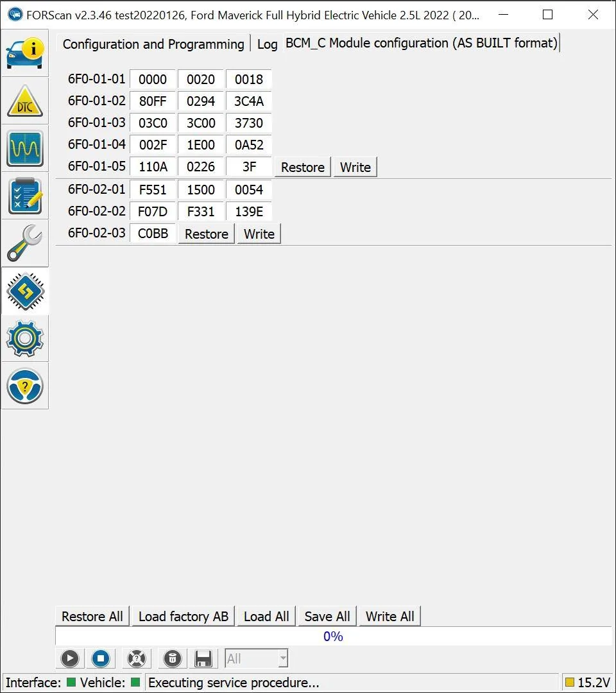Image resolution: width=616 pixels, height=693 pixels.
Task: Click the Restore All button
Action: pos(92,616)
